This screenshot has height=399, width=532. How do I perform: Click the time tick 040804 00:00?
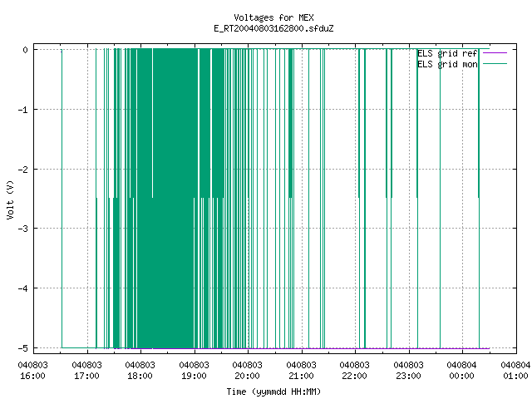pyautogui.click(x=462, y=371)
